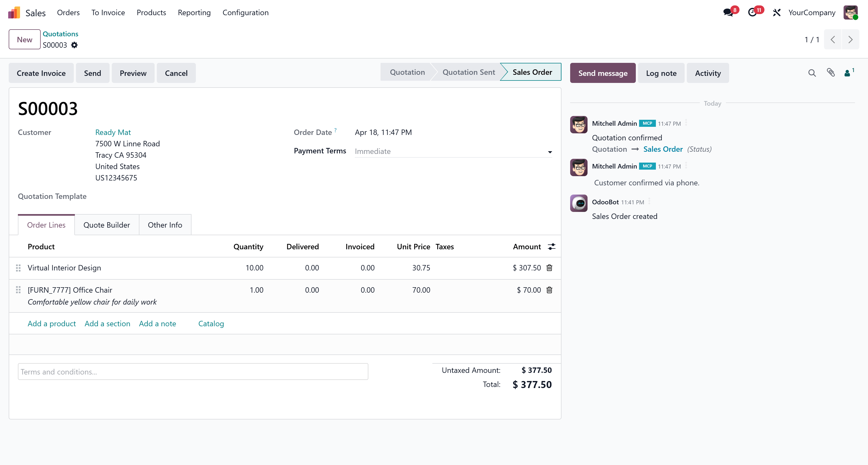This screenshot has height=465, width=868.
Task: Click the debug tools wrench icon
Action: [777, 12]
